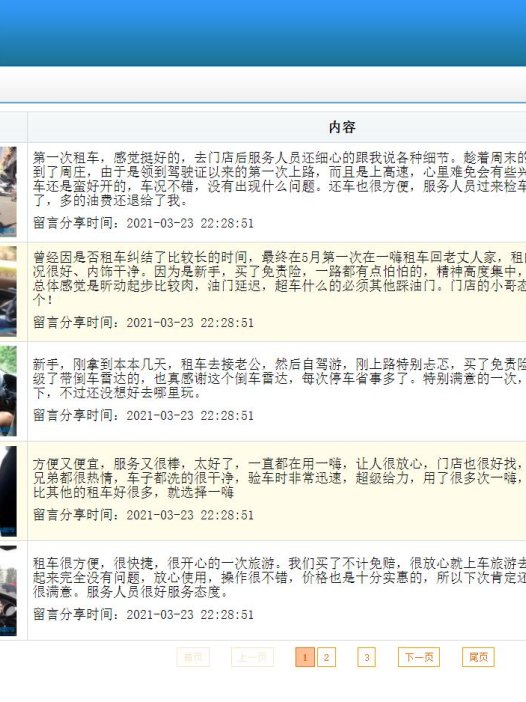Click the 内容 column header
Screen dimensions: 526x702
[x=342, y=127]
